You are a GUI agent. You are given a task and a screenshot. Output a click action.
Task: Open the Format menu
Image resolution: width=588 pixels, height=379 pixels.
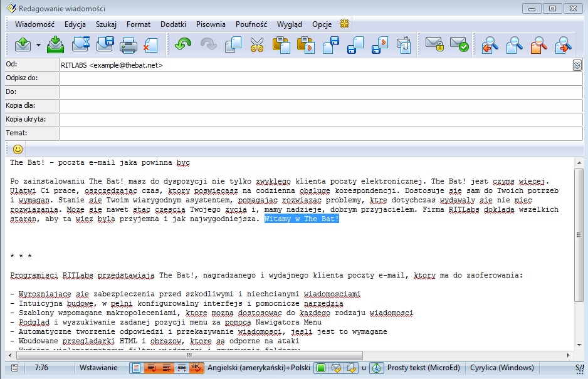point(138,24)
